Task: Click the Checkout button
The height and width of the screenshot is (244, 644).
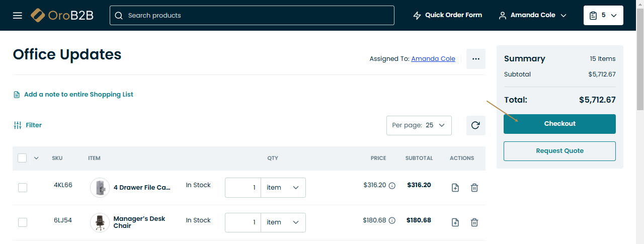Action: coord(559,124)
